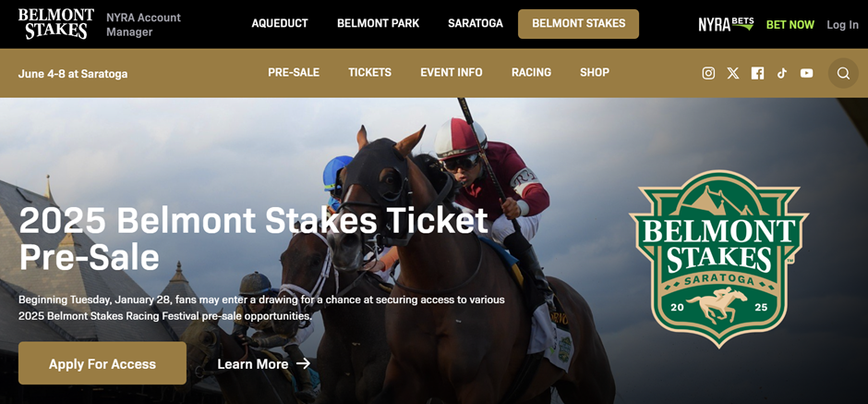Follow the Learn More arrow link
Image resolution: width=868 pixels, height=404 pixels.
263,364
